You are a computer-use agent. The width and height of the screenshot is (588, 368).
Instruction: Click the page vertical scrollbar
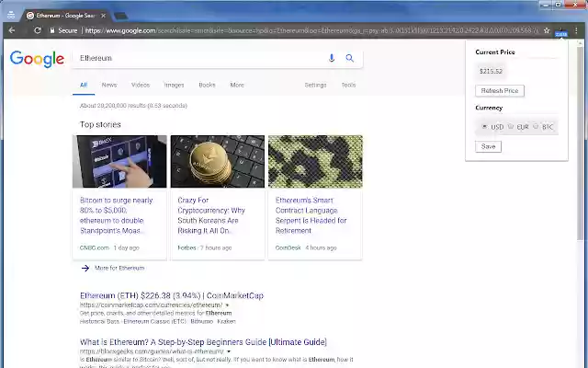tap(580, 143)
